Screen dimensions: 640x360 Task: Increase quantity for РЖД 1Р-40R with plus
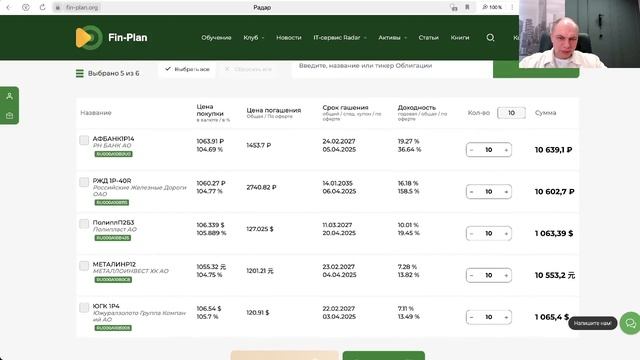point(506,192)
